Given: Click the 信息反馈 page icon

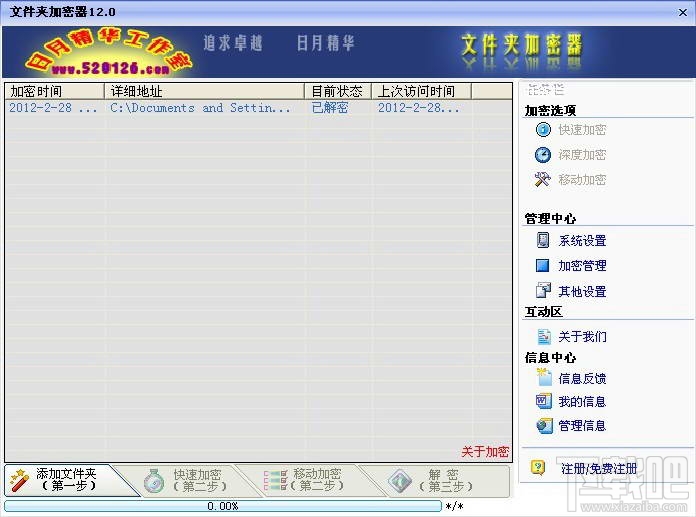Looking at the screenshot, I should point(543,377).
